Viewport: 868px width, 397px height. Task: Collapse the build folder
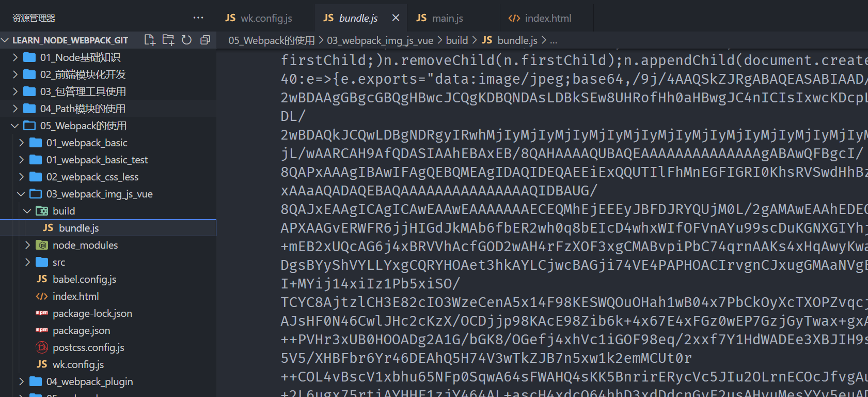[28, 211]
